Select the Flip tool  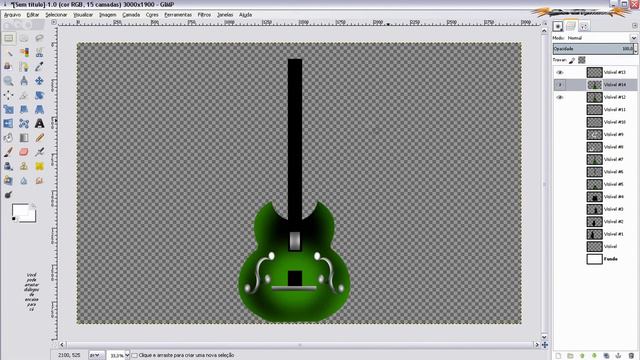point(9,123)
